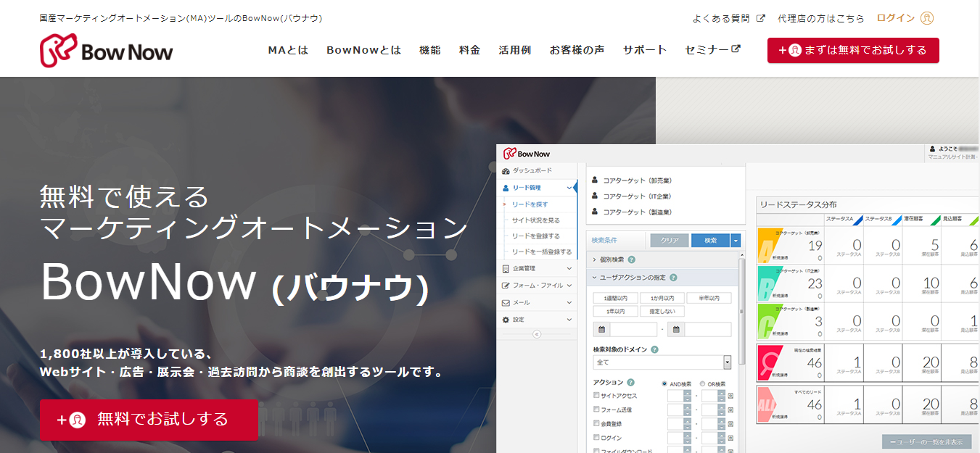This screenshot has height=453, width=980.
Task: Check the サイトアクセス checkbox
Action: (597, 396)
